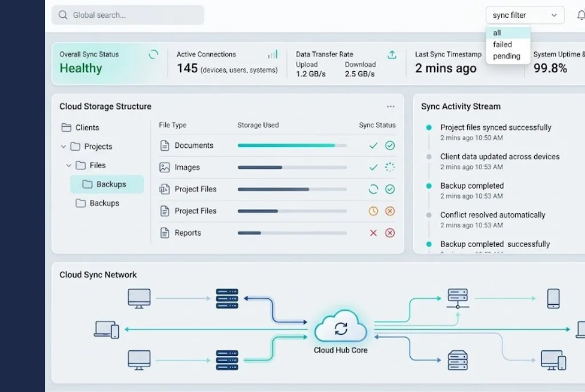Screen dimensions: 585x392
Task: Click the orange clock pending icon
Action: click(x=374, y=211)
